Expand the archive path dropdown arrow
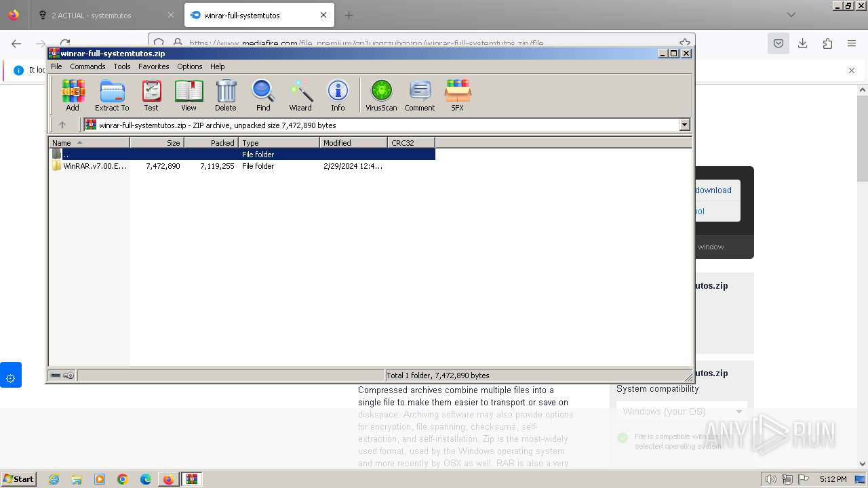Screen dimensions: 868x488 tap(684, 125)
